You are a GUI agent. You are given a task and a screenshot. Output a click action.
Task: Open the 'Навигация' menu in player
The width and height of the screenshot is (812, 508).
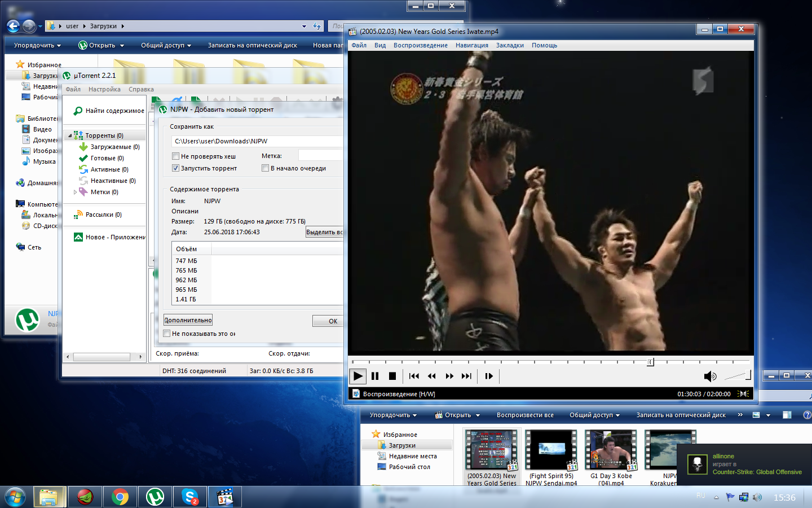[x=471, y=45]
